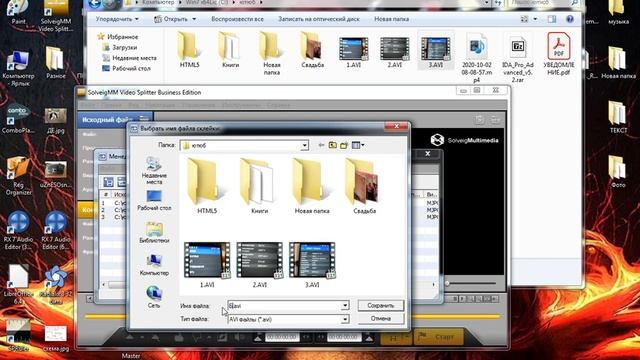The image size is (640, 360).
Task: Select IDA_Pro_Advanced rar file in Explorer
Action: point(518,58)
